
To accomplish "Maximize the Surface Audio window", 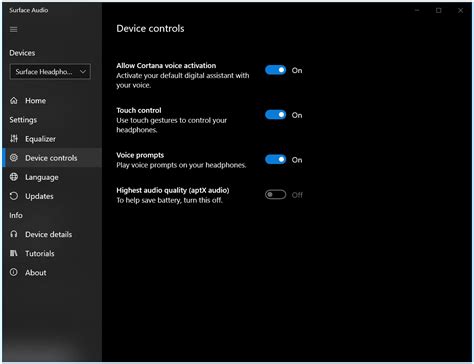I will (x=439, y=10).
